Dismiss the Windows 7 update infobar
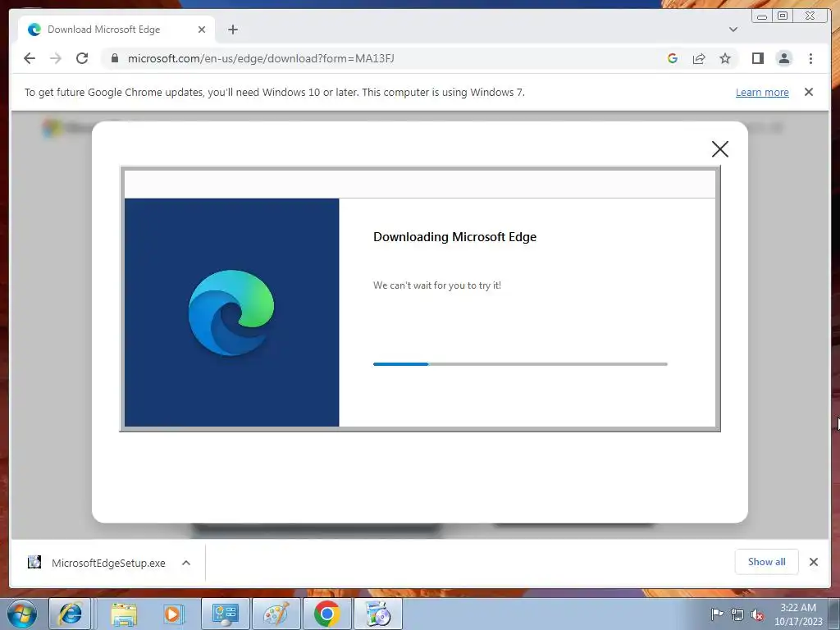The width and height of the screenshot is (840, 630). pos(809,92)
